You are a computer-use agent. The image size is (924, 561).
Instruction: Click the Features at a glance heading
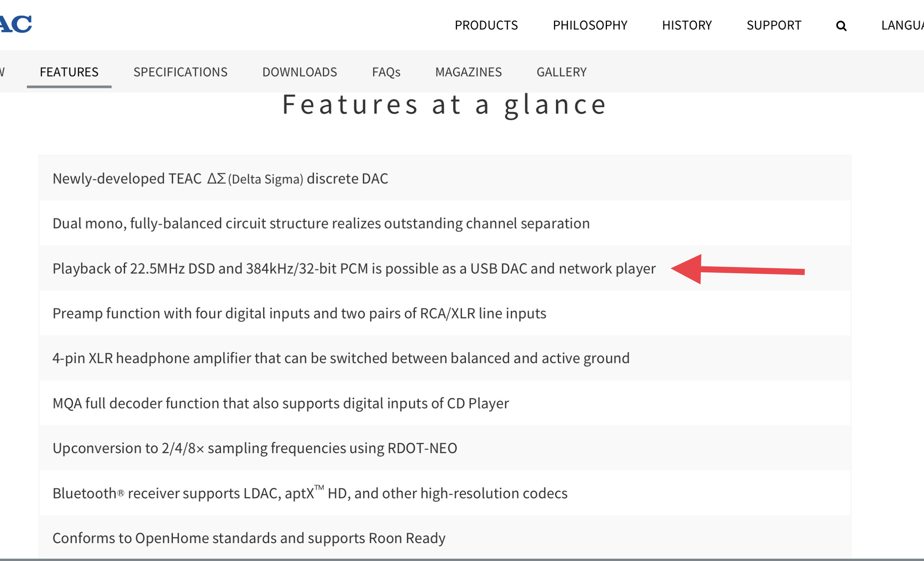click(x=444, y=105)
